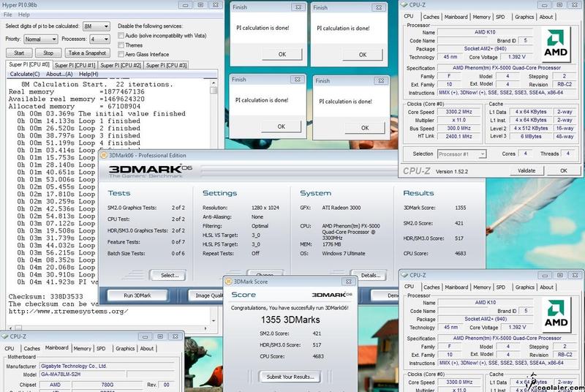
Task: Click the 3DMark Score dialog title icon
Action: click(x=229, y=282)
